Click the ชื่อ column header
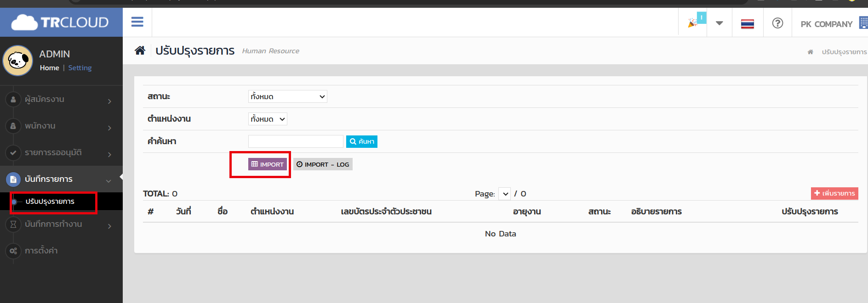 click(x=223, y=212)
